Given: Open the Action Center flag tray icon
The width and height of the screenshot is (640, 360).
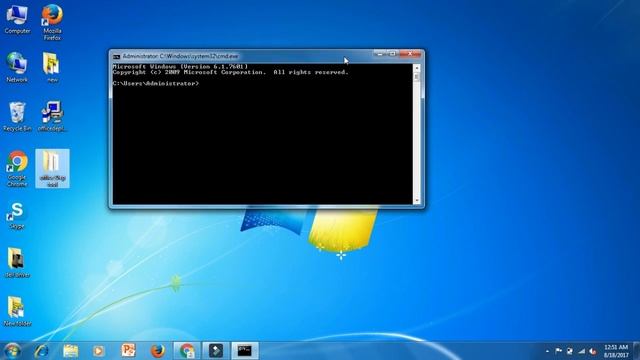Looking at the screenshot, I should [558, 351].
